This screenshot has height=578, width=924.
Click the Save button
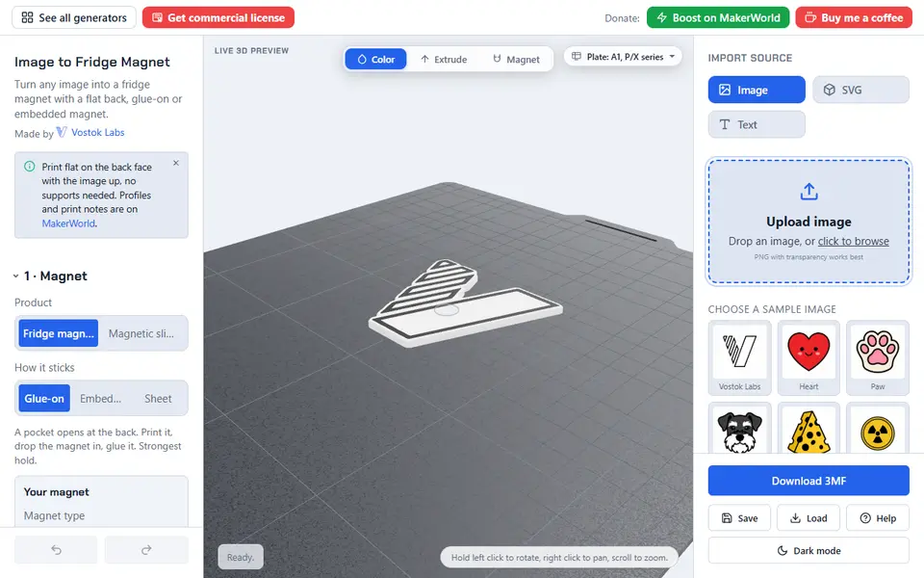739,518
